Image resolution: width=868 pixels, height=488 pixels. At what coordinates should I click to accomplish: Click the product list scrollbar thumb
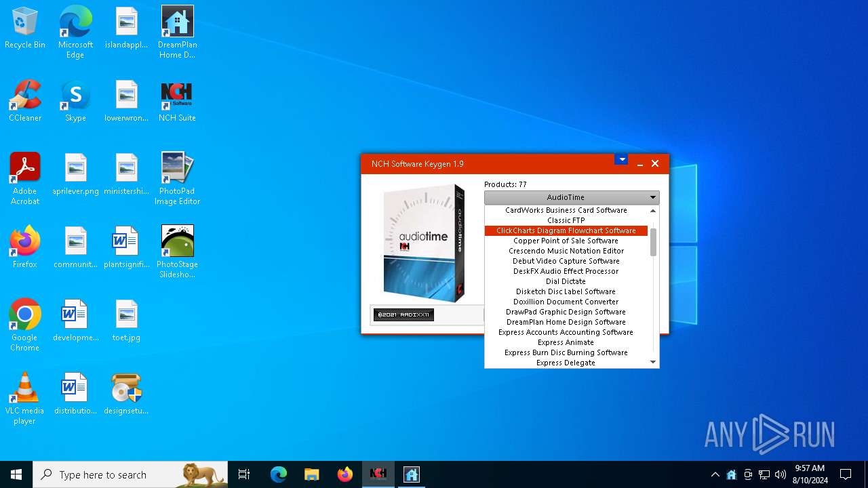tap(654, 242)
